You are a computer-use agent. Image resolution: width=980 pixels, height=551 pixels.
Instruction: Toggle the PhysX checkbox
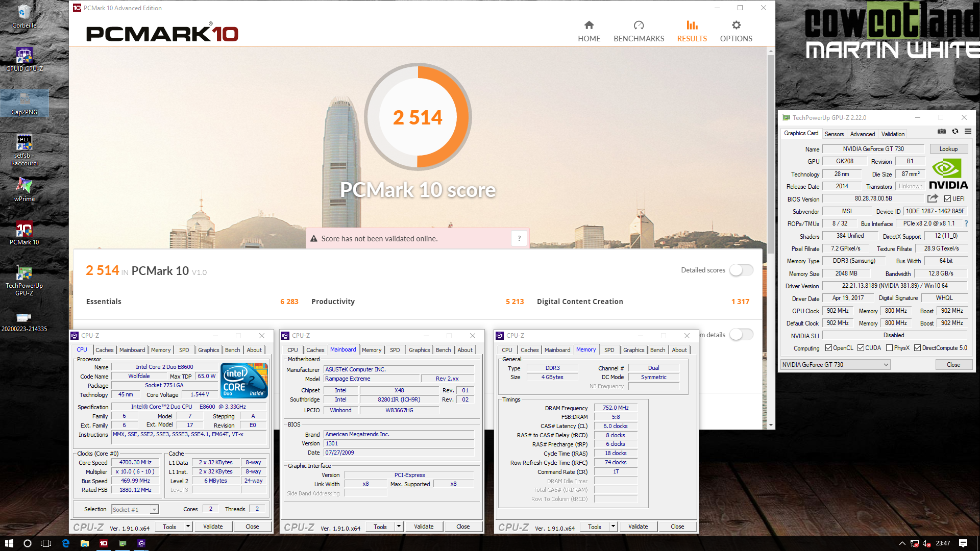point(890,348)
